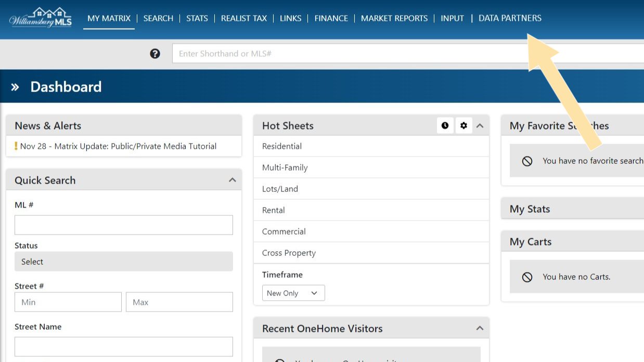Open the Matrix Update Media Tutorial news item
The image size is (644, 362).
(x=118, y=146)
